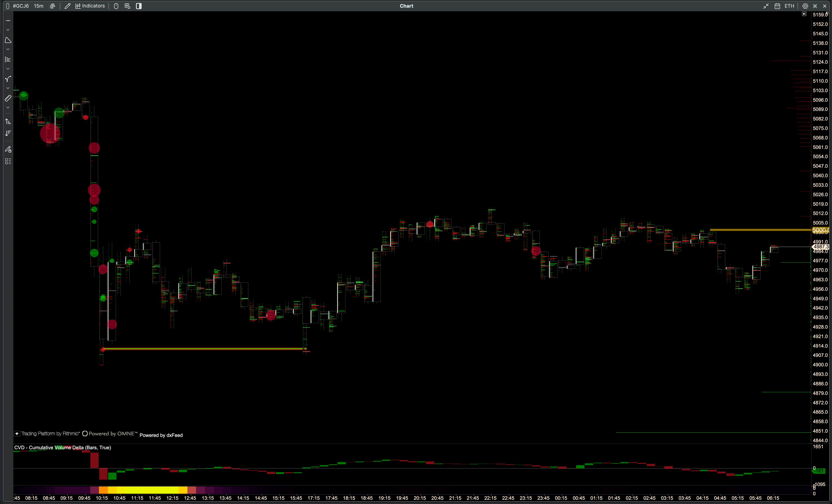Select the triangle shape tool
This screenshot has width=832, height=504.
tap(8, 40)
